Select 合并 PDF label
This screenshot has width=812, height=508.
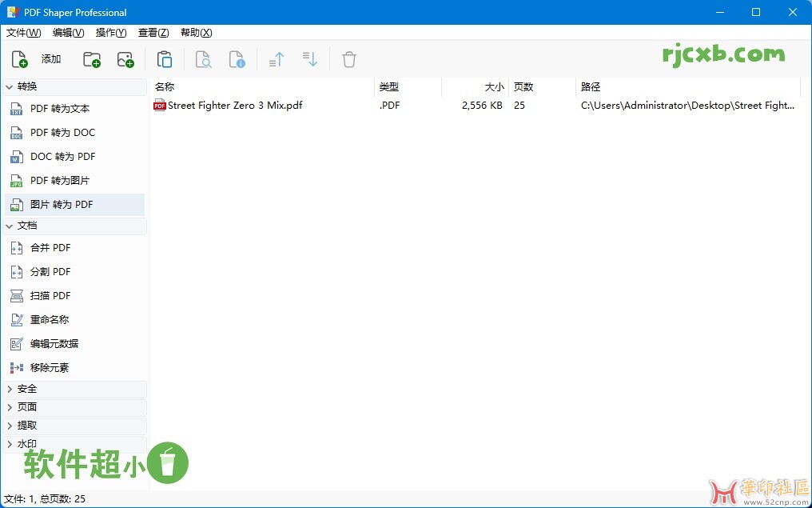(50, 248)
